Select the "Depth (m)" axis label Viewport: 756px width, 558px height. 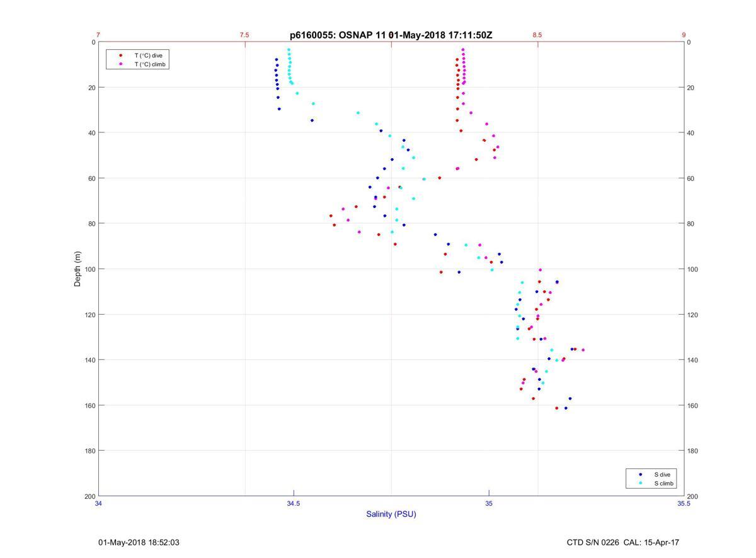coord(77,269)
